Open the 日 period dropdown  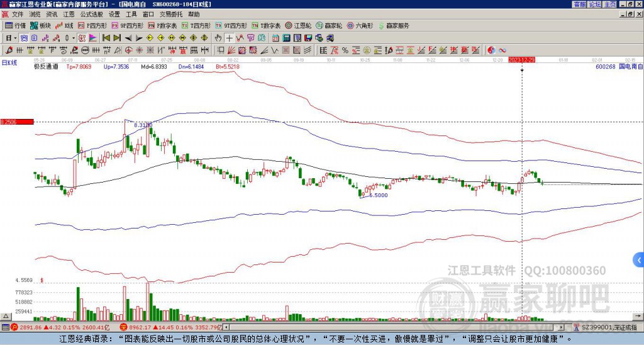(11, 38)
